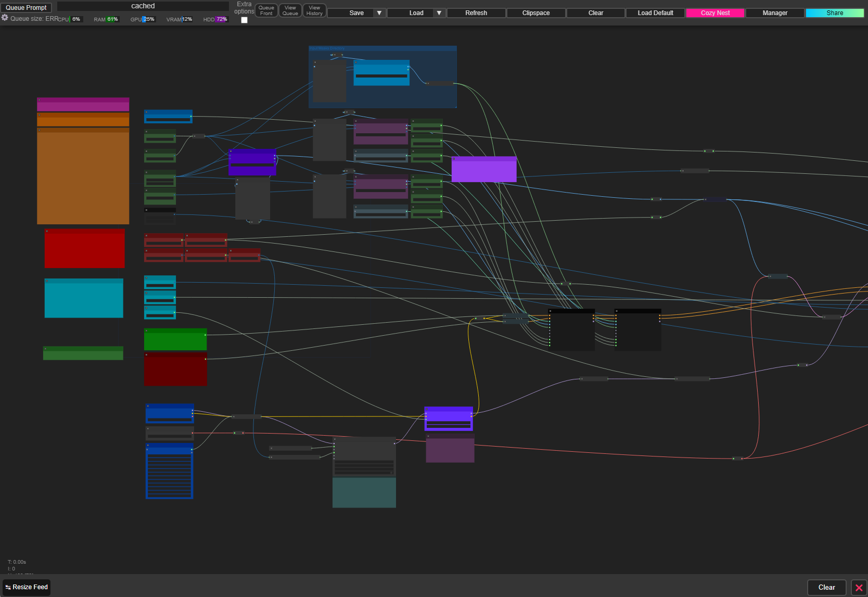
Task: Click the HDD 72% usage indicator
Action: (x=215, y=19)
